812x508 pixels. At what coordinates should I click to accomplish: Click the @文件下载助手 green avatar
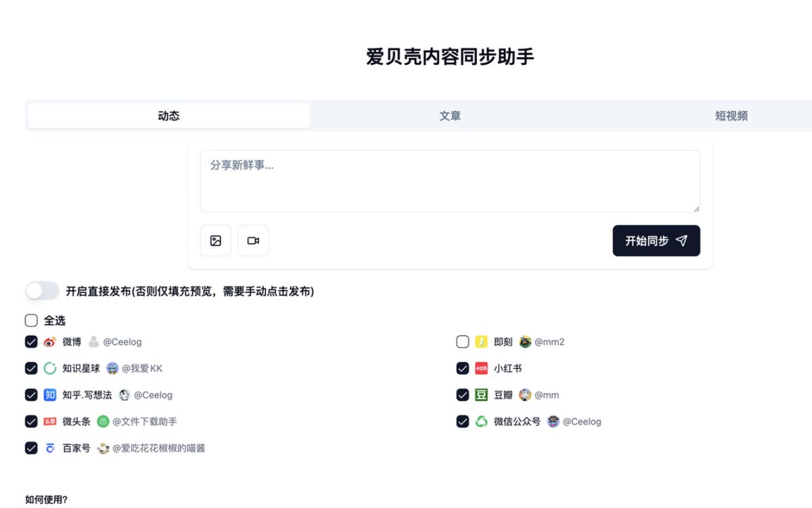click(103, 421)
